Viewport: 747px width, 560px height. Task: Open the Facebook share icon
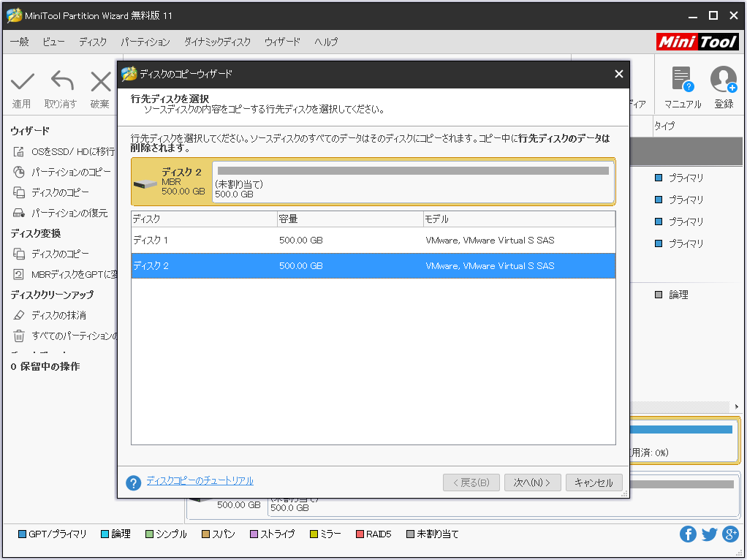[688, 534]
